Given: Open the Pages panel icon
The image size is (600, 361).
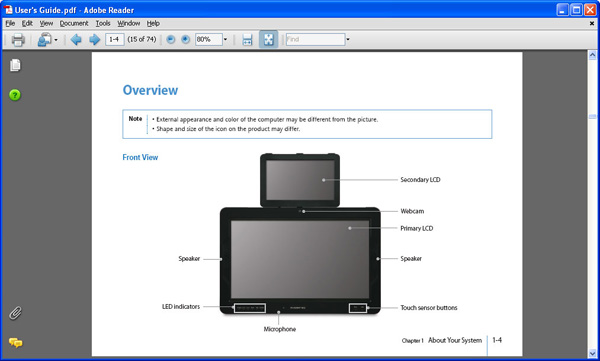Looking at the screenshot, I should click(15, 65).
